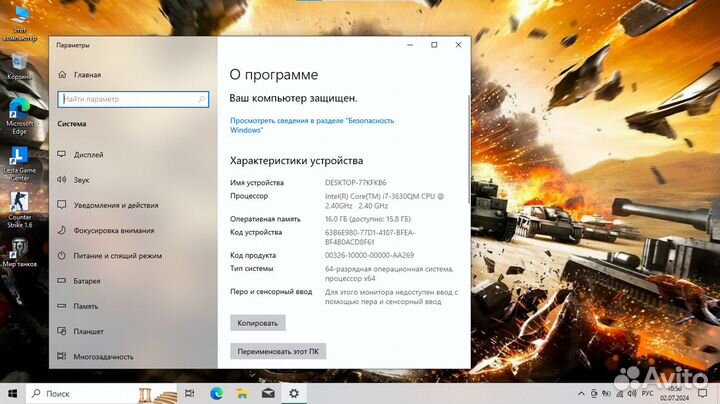The height and width of the screenshot is (404, 720).
Task: Select the Дисплей monitor icon
Action: point(62,154)
